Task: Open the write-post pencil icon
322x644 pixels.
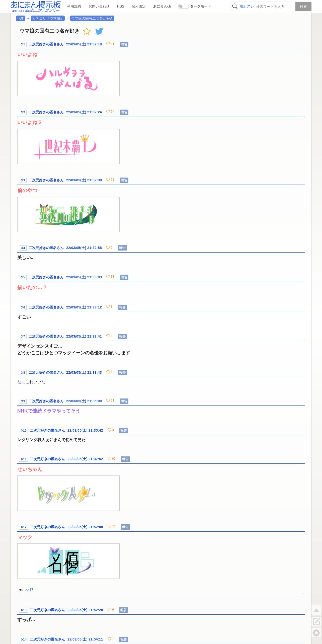Action: 316,622
